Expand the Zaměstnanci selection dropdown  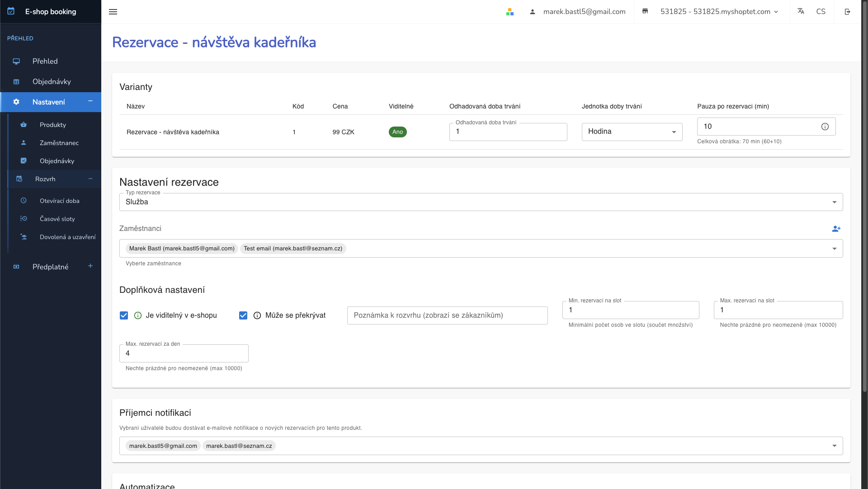[834, 249]
